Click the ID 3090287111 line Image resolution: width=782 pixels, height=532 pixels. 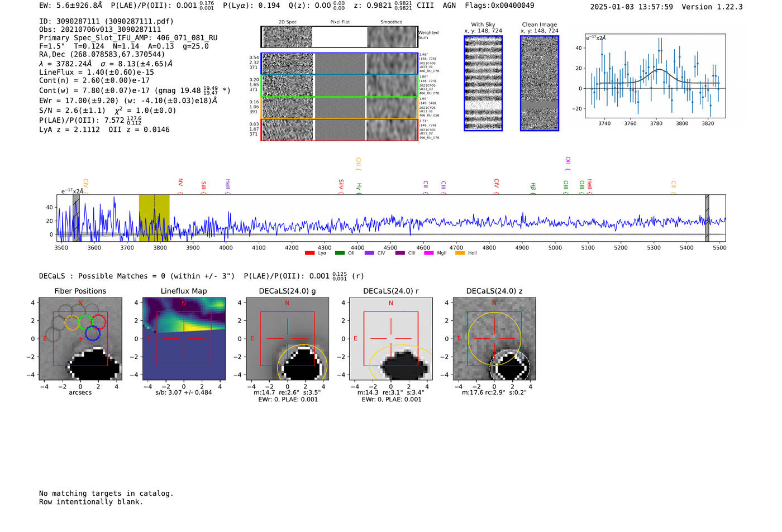click(x=106, y=21)
